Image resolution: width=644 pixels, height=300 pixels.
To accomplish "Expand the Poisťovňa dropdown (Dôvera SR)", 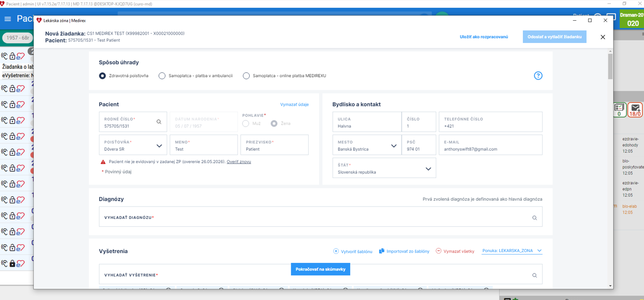I will point(159,146).
